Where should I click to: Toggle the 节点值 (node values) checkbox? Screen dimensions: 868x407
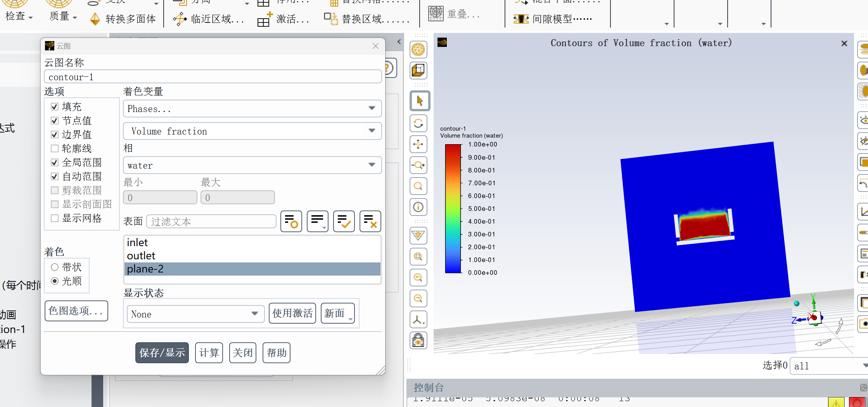coord(55,121)
